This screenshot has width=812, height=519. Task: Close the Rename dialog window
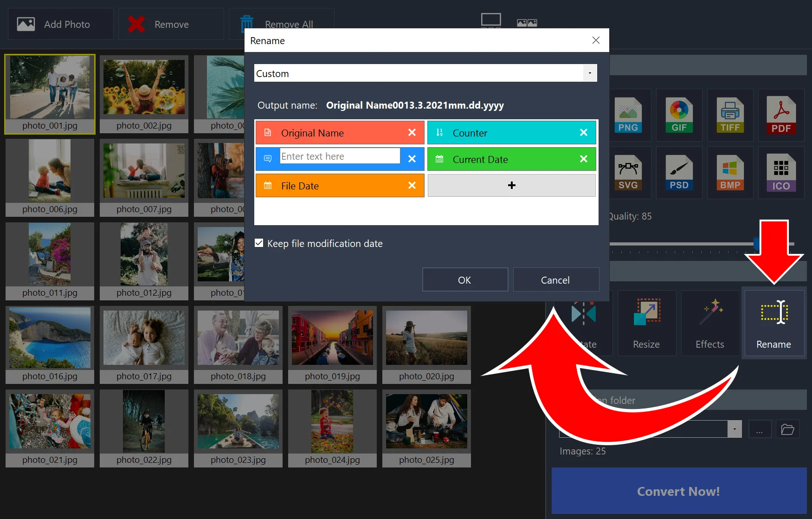tap(596, 40)
